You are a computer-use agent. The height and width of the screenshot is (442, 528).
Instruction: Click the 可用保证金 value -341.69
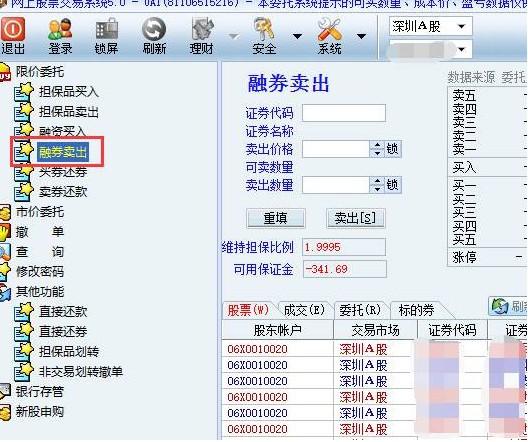[344, 269]
